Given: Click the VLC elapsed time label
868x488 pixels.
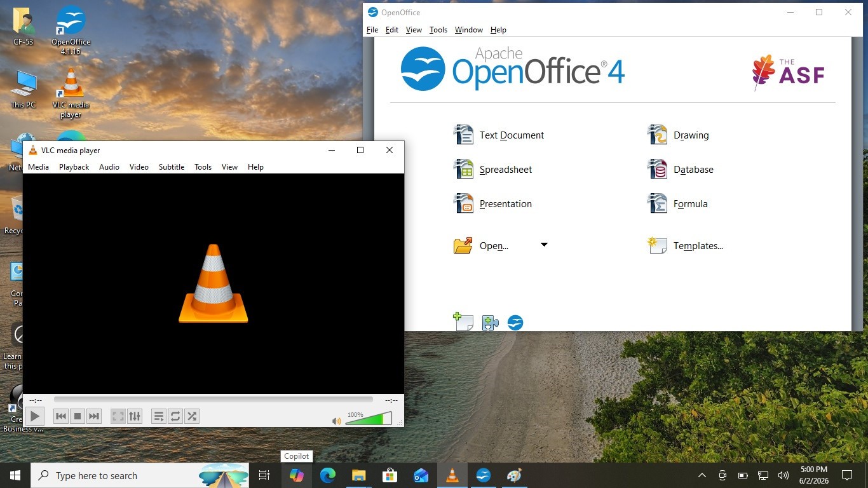Looking at the screenshot, I should click(x=36, y=400).
